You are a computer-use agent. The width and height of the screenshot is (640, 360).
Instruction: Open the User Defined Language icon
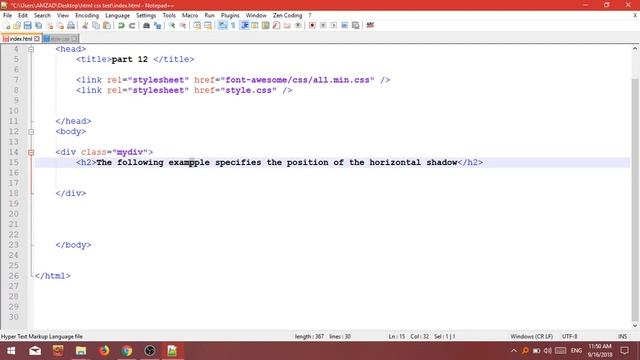pos(255,25)
